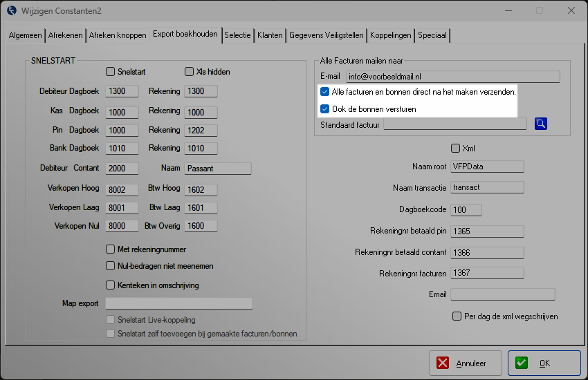
Task: Click Rekeningnr betaald pin field 1365
Action: 487,231
